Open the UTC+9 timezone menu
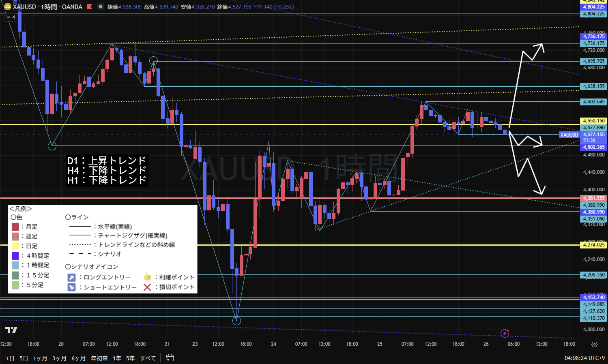This screenshot has width=608, height=364. (584, 358)
